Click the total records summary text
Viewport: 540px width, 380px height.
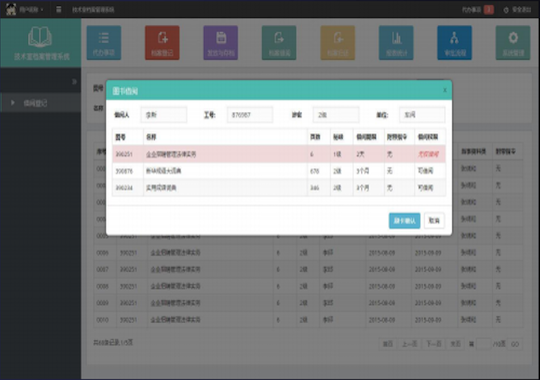point(113,343)
